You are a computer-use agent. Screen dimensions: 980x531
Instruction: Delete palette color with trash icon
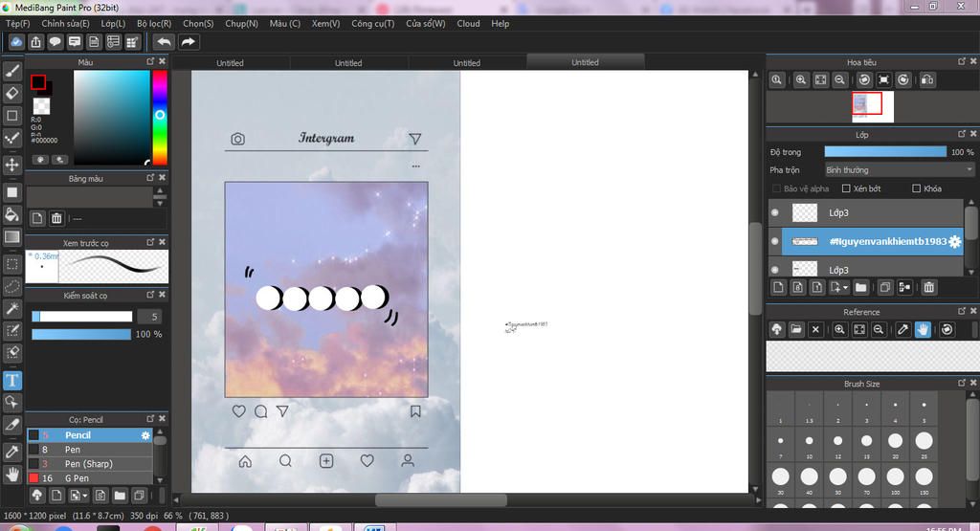click(56, 218)
